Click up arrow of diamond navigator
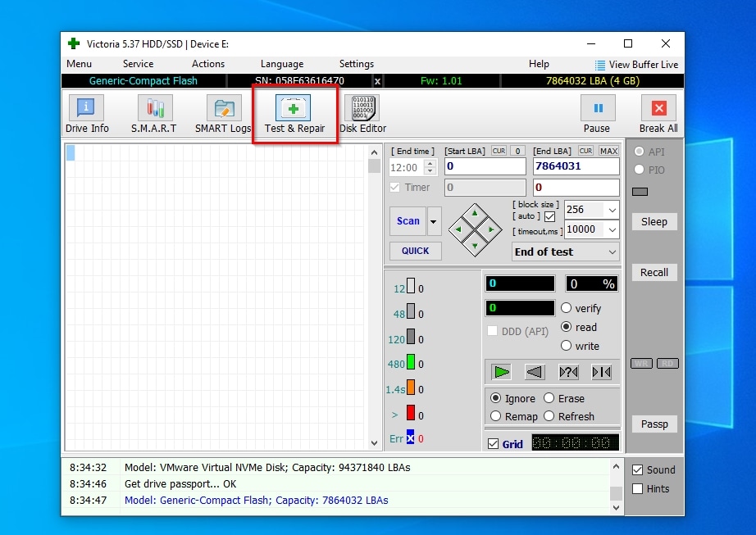 475,213
